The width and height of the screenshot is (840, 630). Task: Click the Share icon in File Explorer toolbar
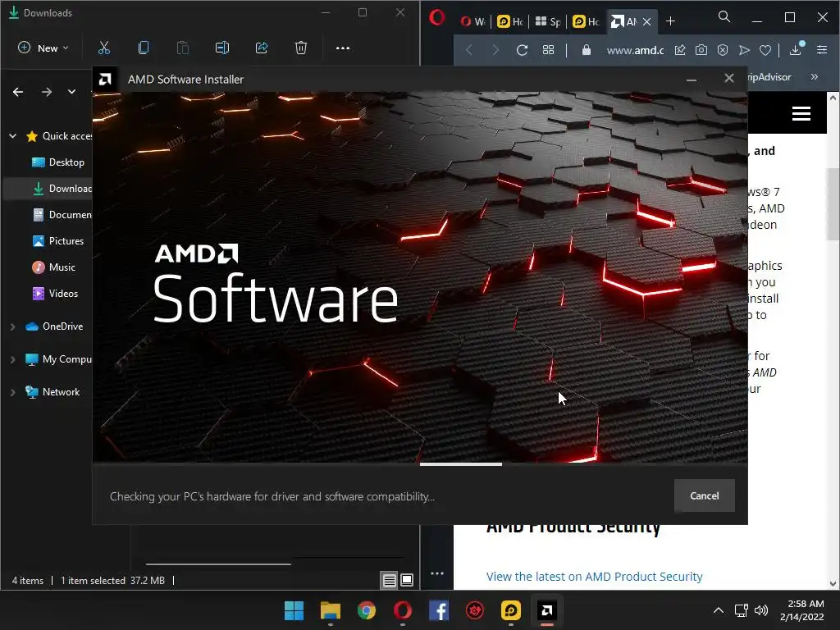pyautogui.click(x=262, y=48)
